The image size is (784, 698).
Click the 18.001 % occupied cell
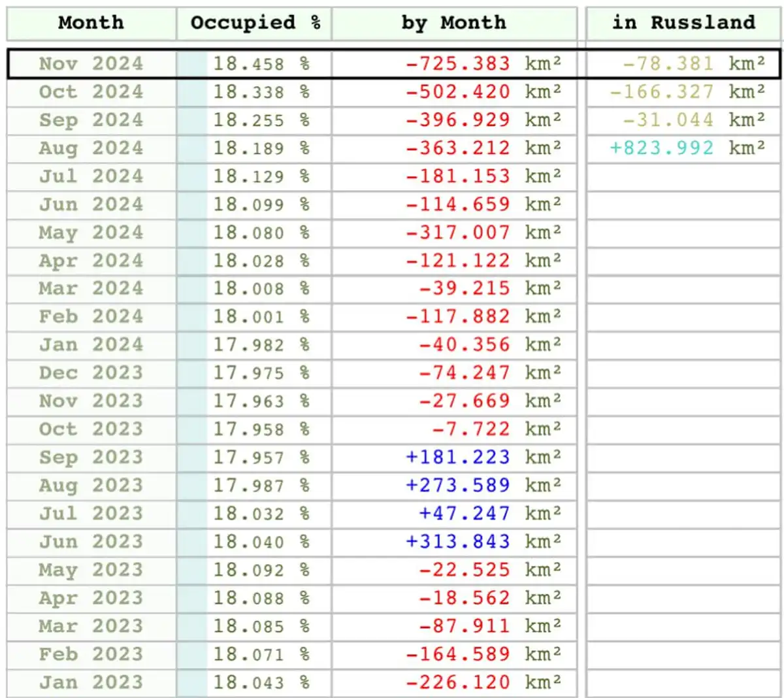(261, 317)
